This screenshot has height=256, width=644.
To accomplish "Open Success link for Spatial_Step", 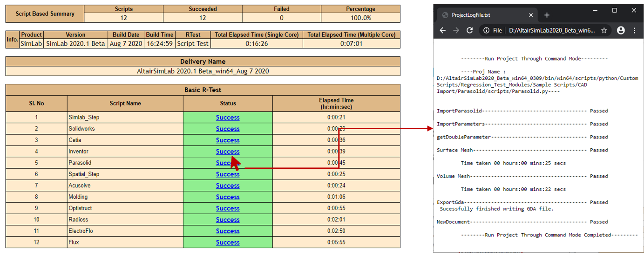I will pyautogui.click(x=227, y=174).
